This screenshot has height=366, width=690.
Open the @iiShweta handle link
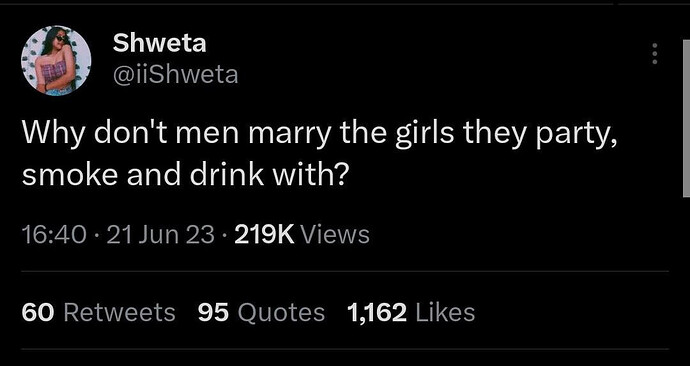tap(176, 75)
